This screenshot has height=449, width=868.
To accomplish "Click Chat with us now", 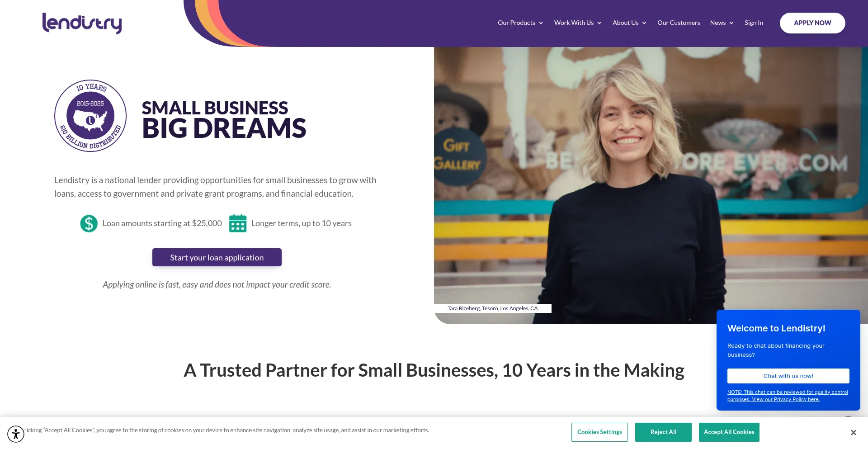I will 788,376.
